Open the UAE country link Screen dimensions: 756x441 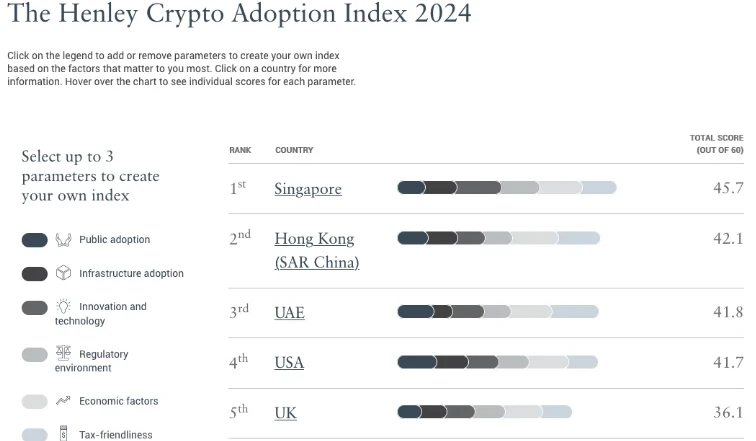(x=289, y=312)
